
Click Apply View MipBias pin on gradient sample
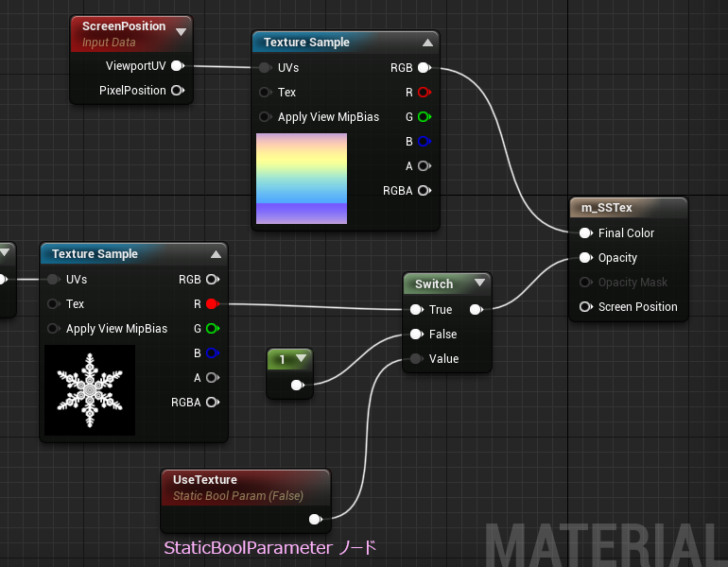265,117
